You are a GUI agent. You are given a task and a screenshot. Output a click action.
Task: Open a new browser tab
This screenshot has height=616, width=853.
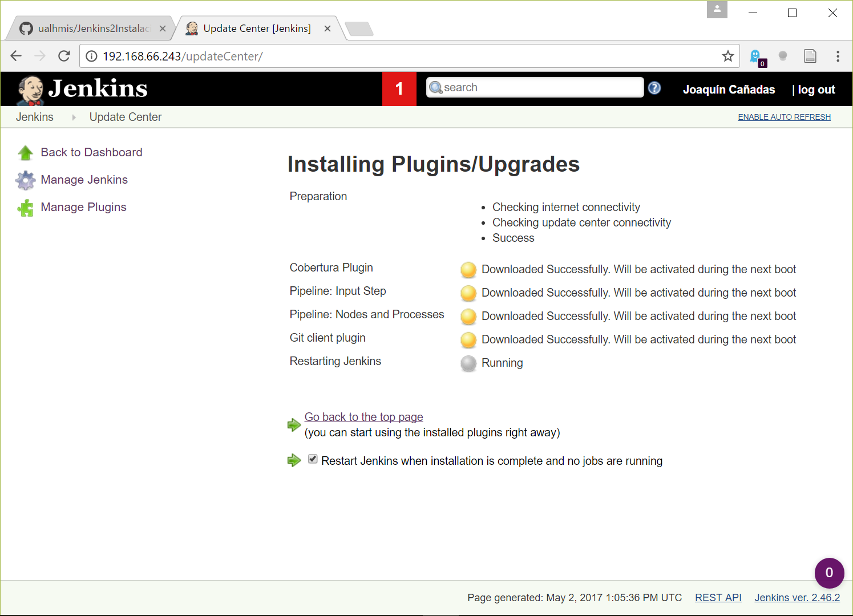(359, 29)
